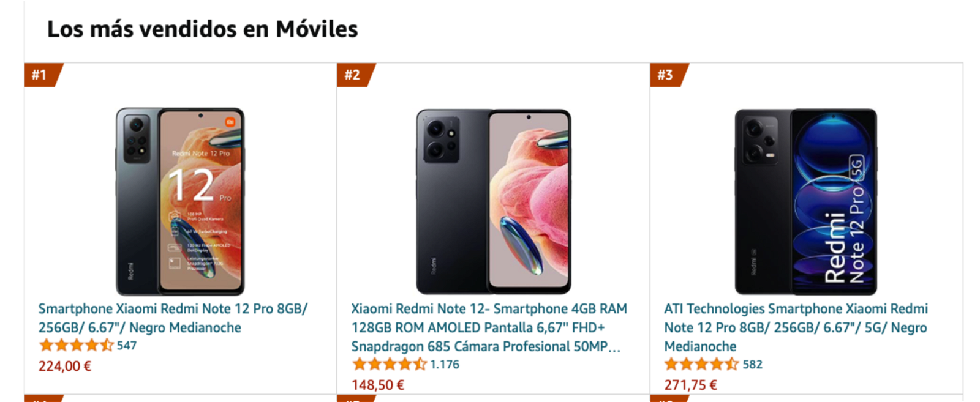Click the #1 bestseller rank badge
This screenshot has width=980, height=402.
point(43,75)
